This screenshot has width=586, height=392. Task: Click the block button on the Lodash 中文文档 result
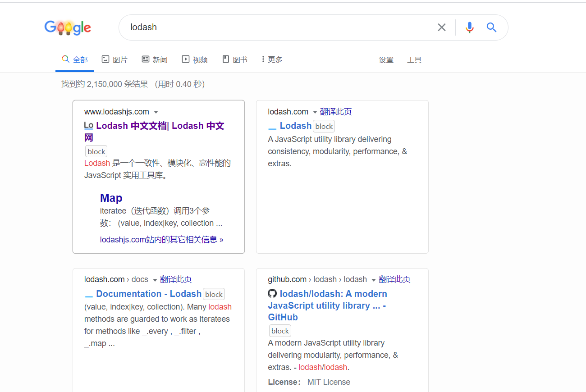[x=96, y=151]
